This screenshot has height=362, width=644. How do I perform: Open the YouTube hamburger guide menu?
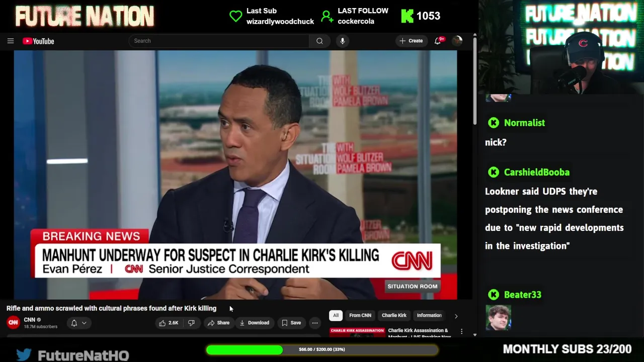point(11,41)
